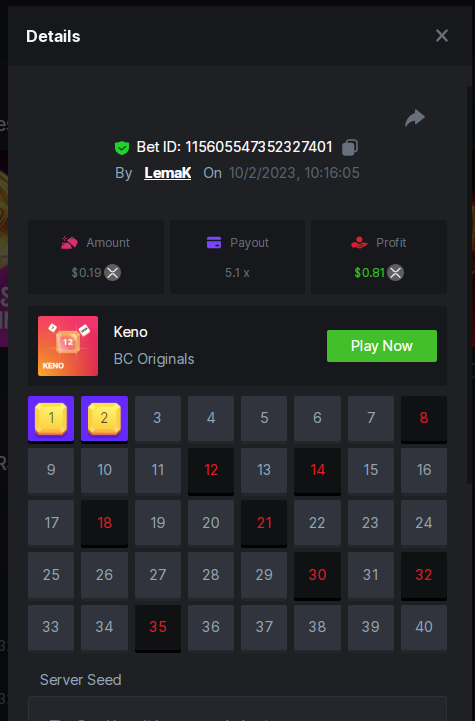Click Keno tile number 14
This screenshot has height=721, width=475.
coord(317,470)
